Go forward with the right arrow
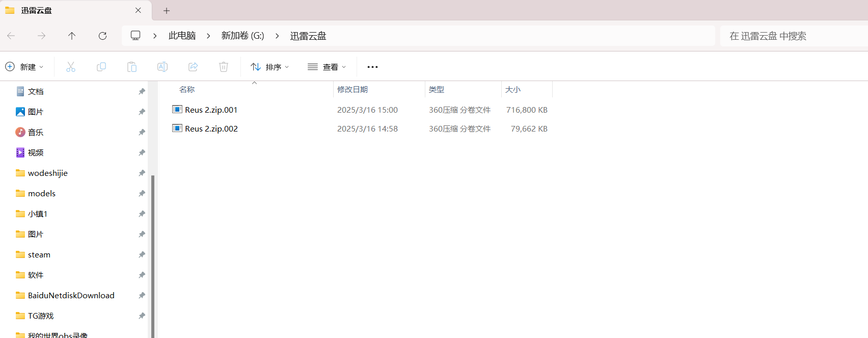The image size is (868, 338). pyautogui.click(x=42, y=36)
